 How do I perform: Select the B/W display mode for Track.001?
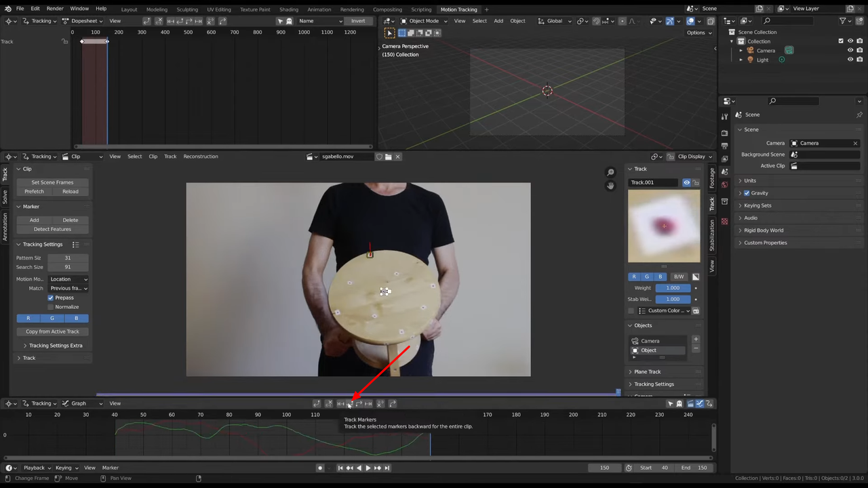tap(678, 277)
